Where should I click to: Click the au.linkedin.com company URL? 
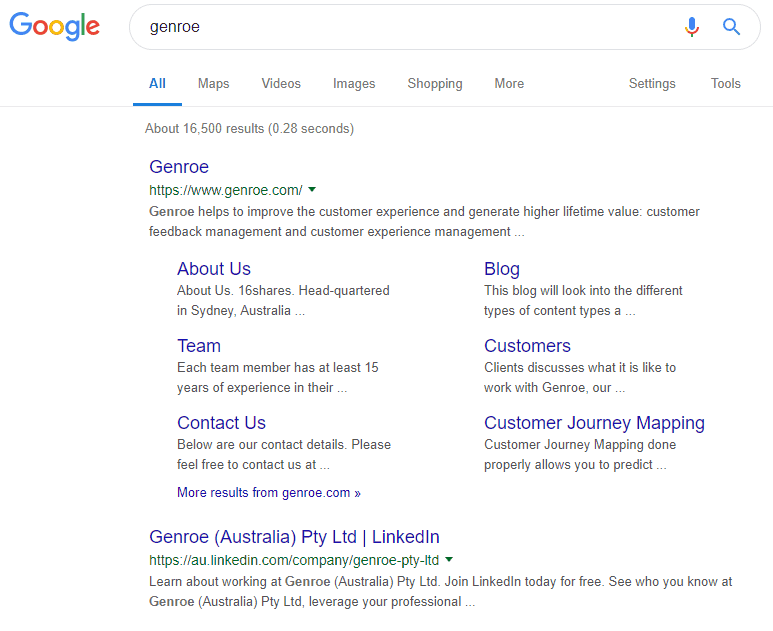click(294, 560)
